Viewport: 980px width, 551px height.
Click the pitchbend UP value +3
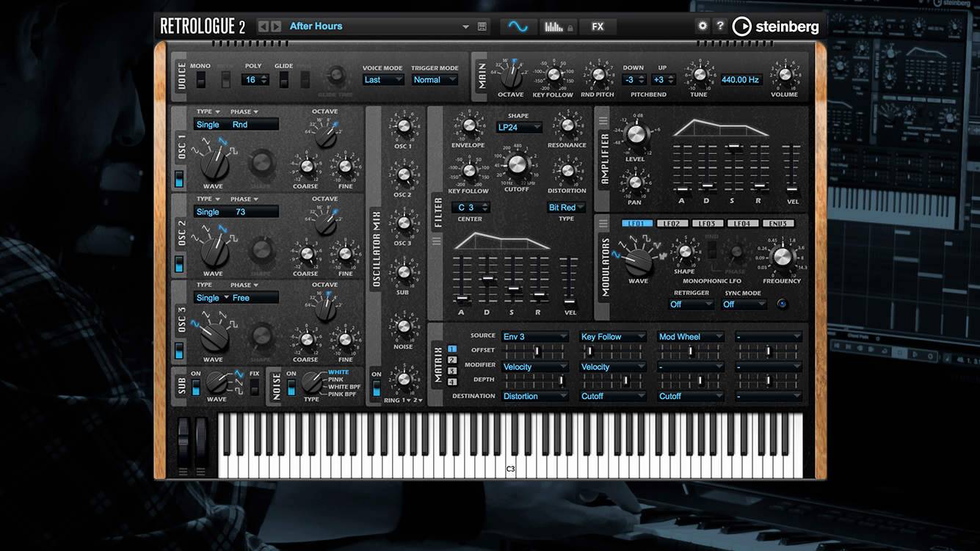point(663,79)
